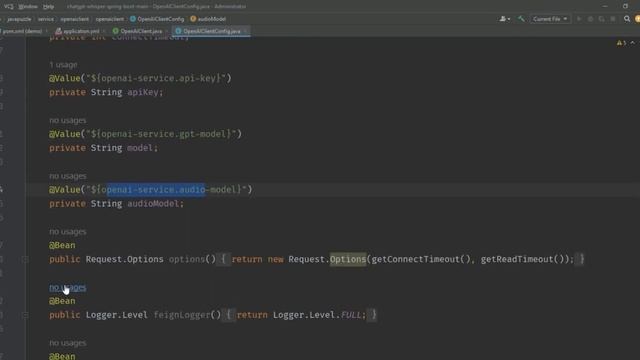The width and height of the screenshot is (640, 360).
Task: Open the user account dropdown icon
Action: (504, 19)
